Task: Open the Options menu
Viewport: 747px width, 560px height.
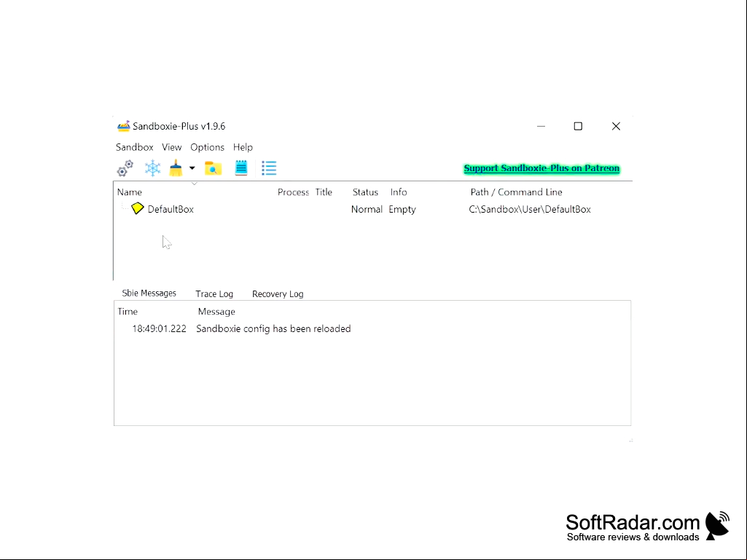Action: [207, 147]
